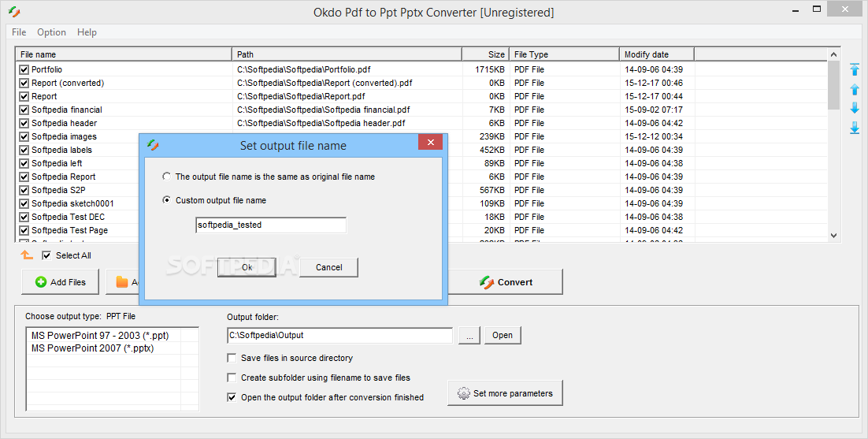Enable Create subfolder using filename option
This screenshot has height=439, width=868.
[x=232, y=378]
